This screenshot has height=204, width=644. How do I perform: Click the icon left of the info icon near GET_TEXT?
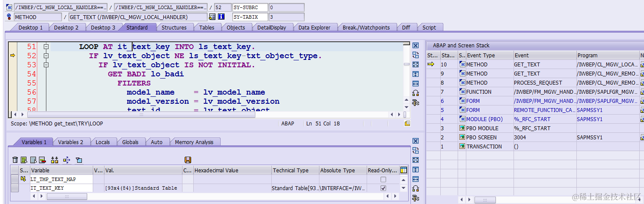click(212, 17)
